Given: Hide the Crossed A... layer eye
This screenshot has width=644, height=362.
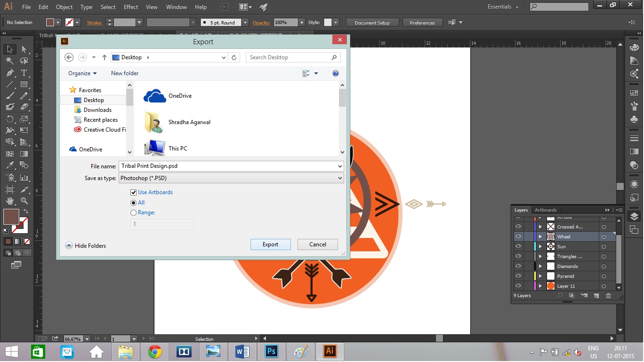Looking at the screenshot, I should pyautogui.click(x=518, y=227).
